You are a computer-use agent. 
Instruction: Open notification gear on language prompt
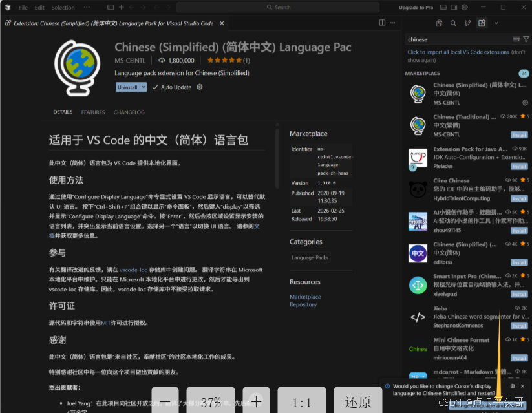tap(513, 386)
